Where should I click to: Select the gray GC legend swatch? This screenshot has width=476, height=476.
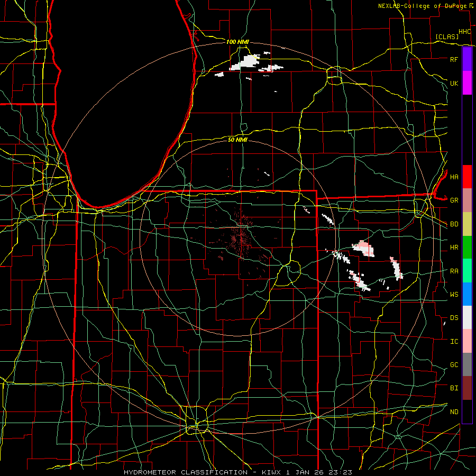pos(467,364)
